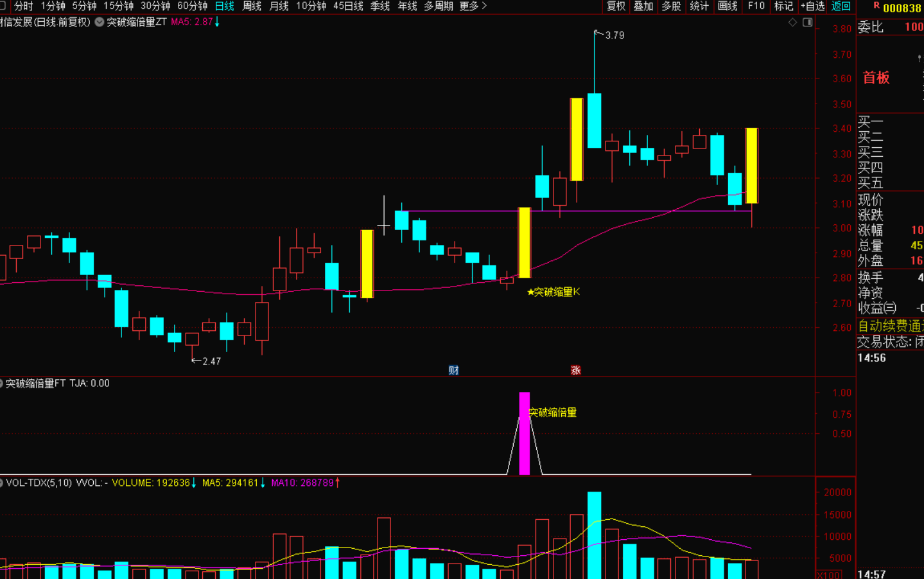
Task: Switch to the 周线 weekly chart tab
Action: [x=252, y=6]
